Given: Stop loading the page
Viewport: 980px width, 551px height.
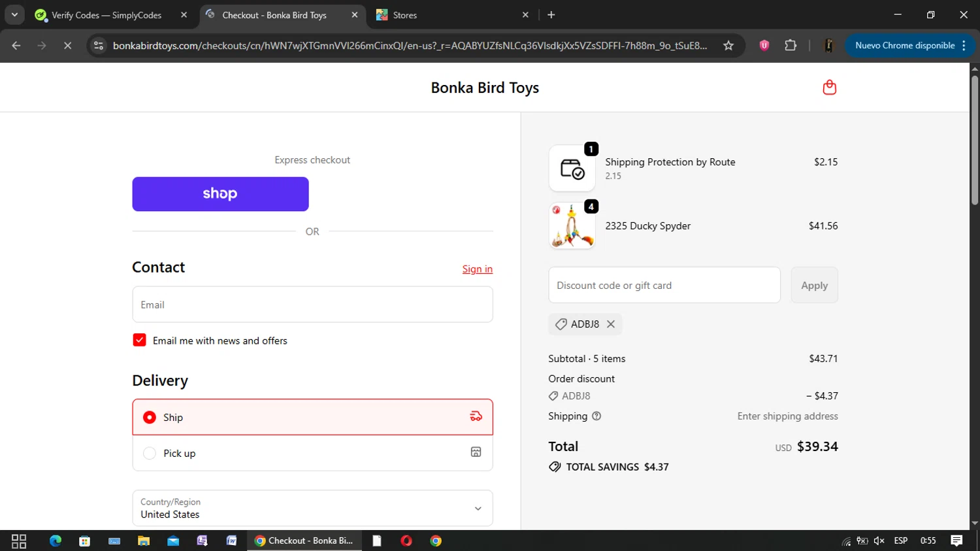Looking at the screenshot, I should (67, 46).
